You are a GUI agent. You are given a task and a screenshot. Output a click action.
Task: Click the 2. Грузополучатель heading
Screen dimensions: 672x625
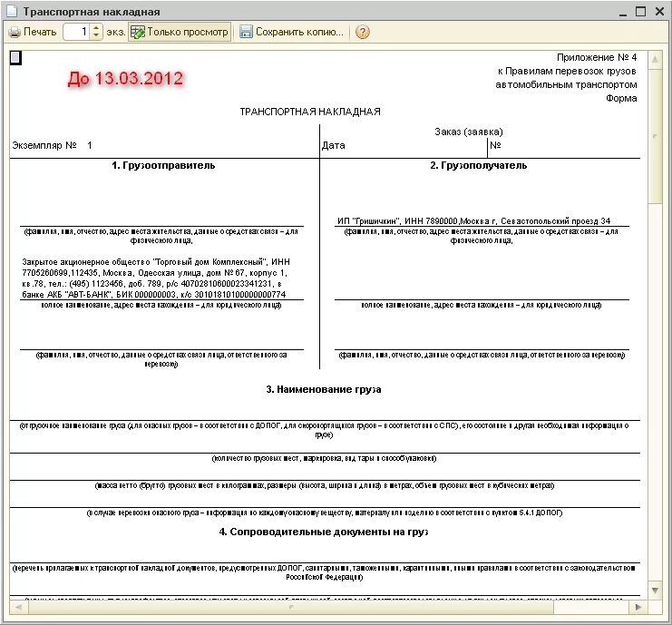[x=478, y=165]
